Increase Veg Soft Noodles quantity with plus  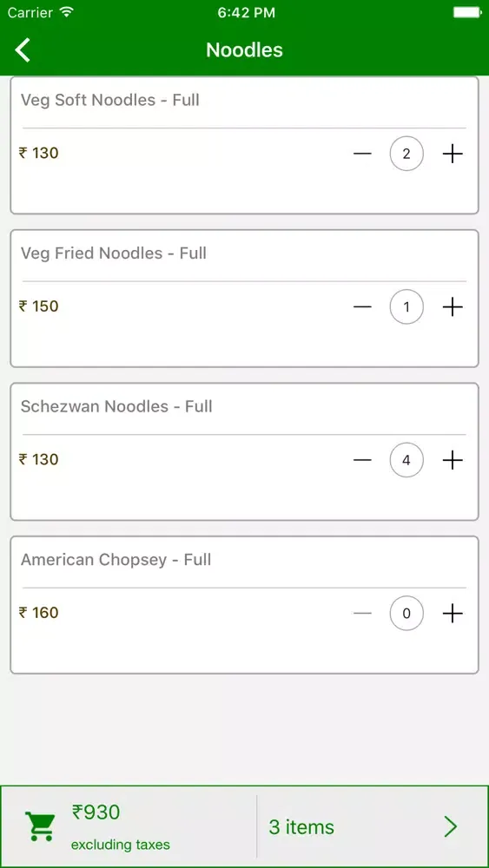coord(453,154)
